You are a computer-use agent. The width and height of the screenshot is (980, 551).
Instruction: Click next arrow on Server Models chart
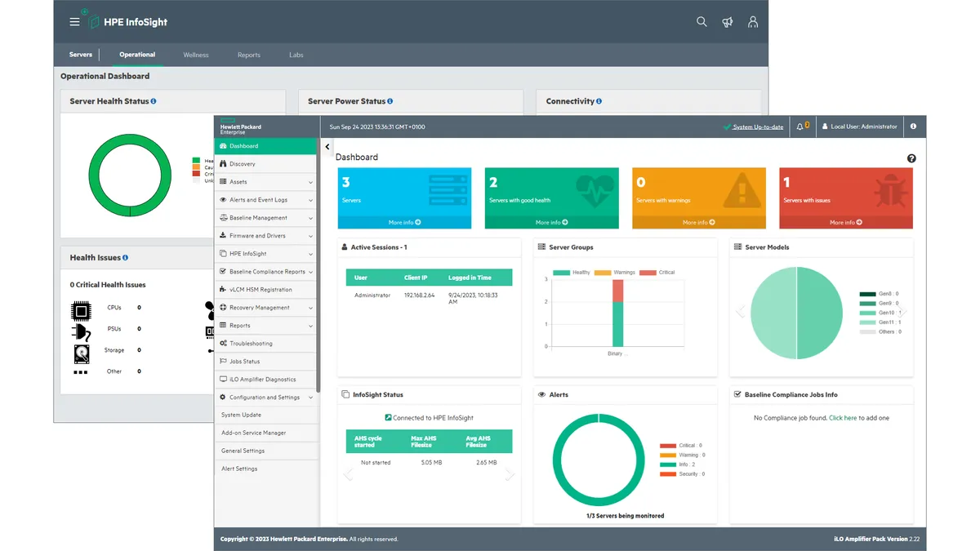903,311
